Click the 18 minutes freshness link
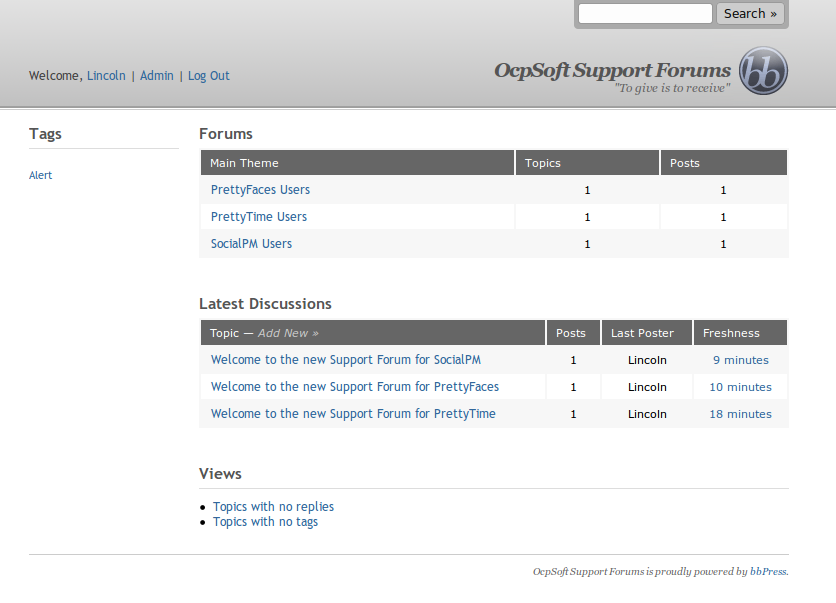 pyautogui.click(x=740, y=414)
